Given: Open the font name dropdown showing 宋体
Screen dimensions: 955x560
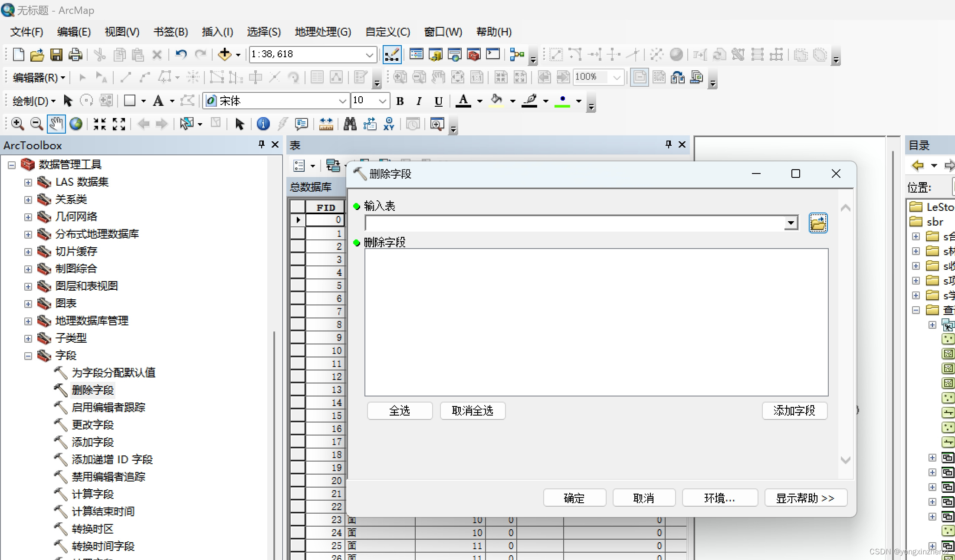Looking at the screenshot, I should (x=343, y=101).
